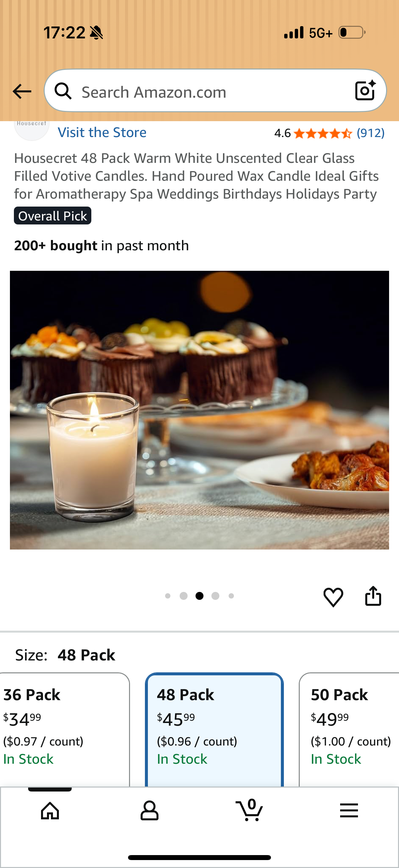Open hamburger menu icon

[x=349, y=810]
